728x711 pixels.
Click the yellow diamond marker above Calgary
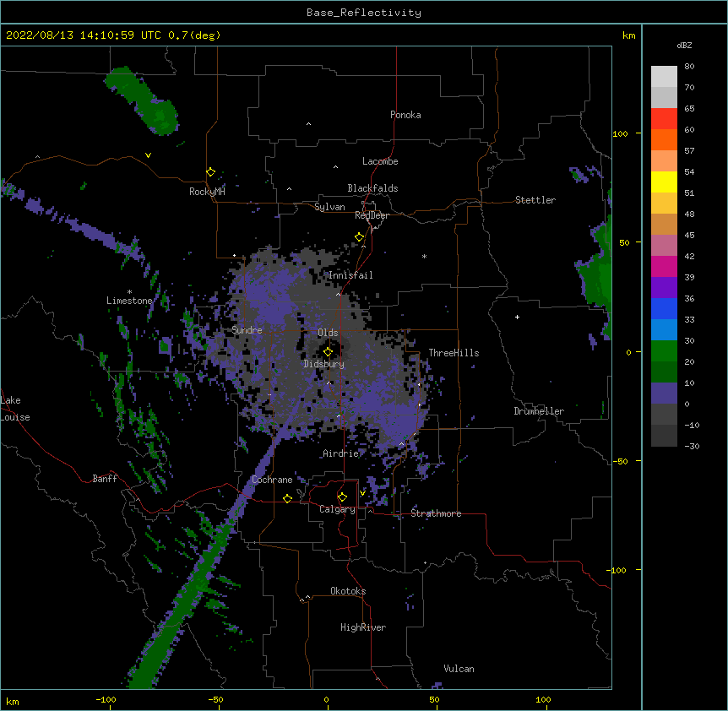tap(342, 497)
